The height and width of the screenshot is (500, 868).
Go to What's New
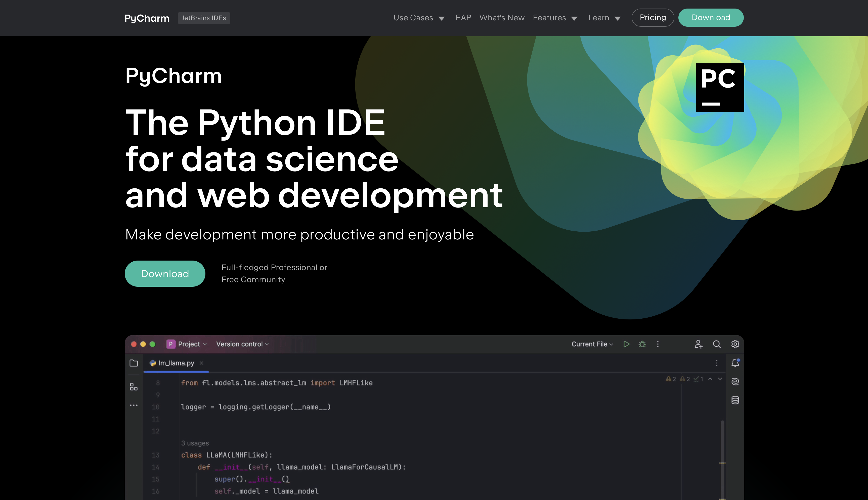coord(502,18)
